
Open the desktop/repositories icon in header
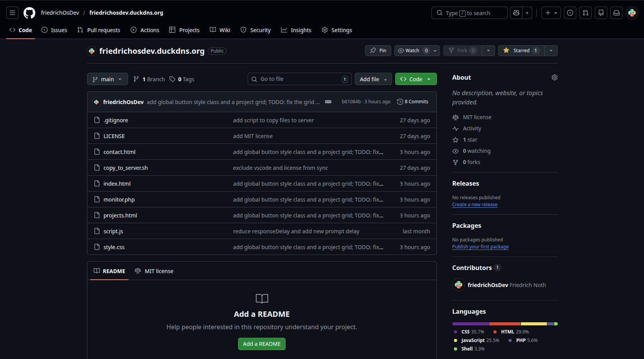pyautogui.click(x=601, y=13)
